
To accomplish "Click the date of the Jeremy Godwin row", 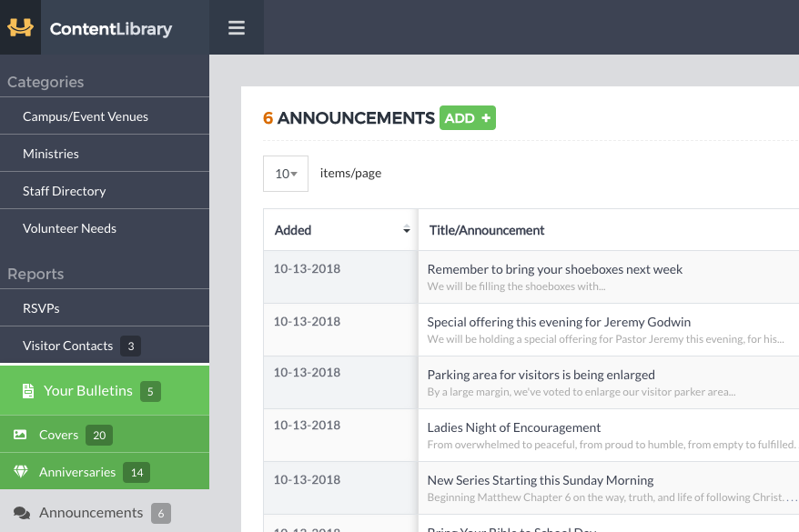I will tap(307, 322).
